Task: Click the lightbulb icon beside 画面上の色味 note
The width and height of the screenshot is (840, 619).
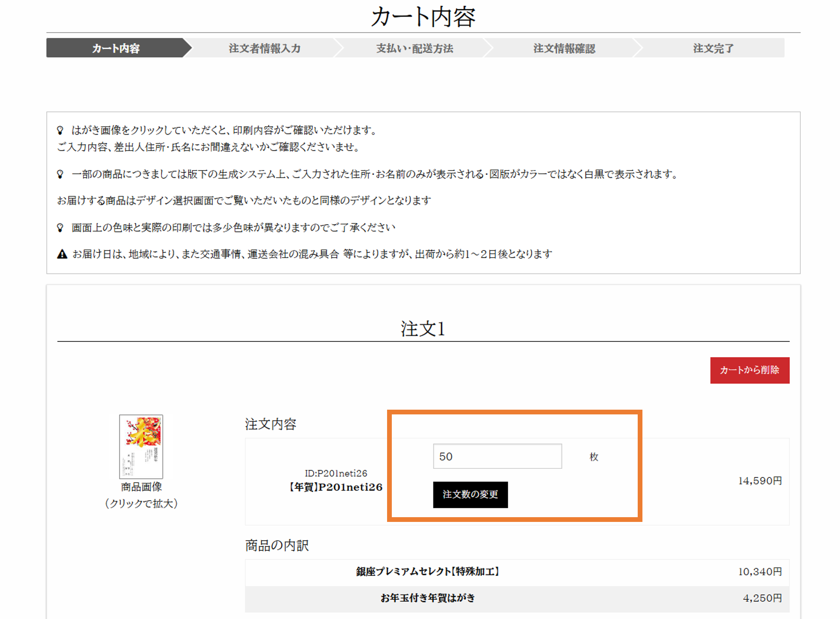Action: click(x=60, y=228)
